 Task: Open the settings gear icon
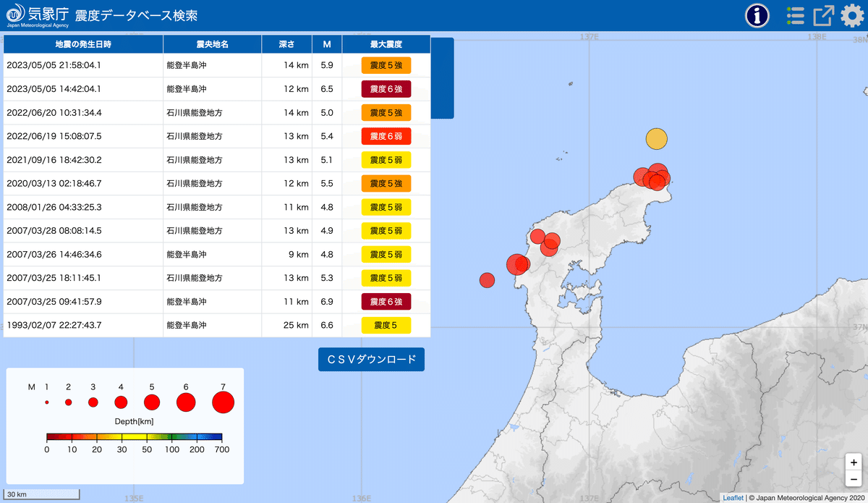coord(851,14)
